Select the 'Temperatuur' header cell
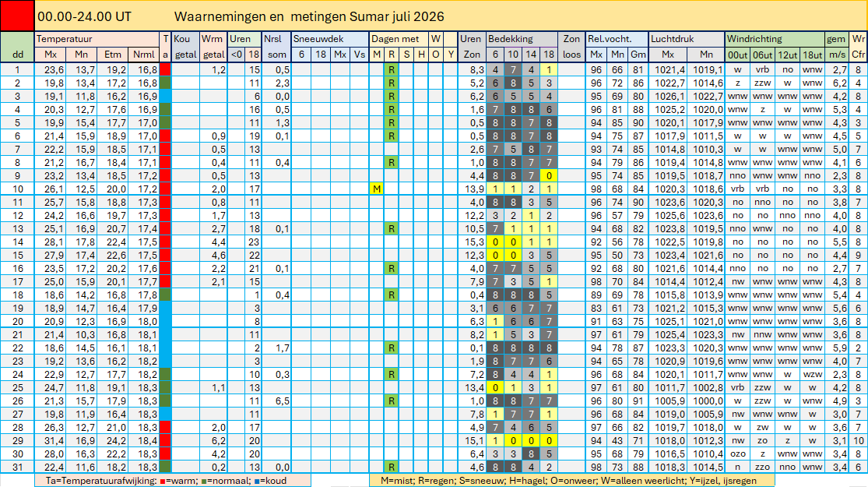The width and height of the screenshot is (868, 487). (97, 39)
